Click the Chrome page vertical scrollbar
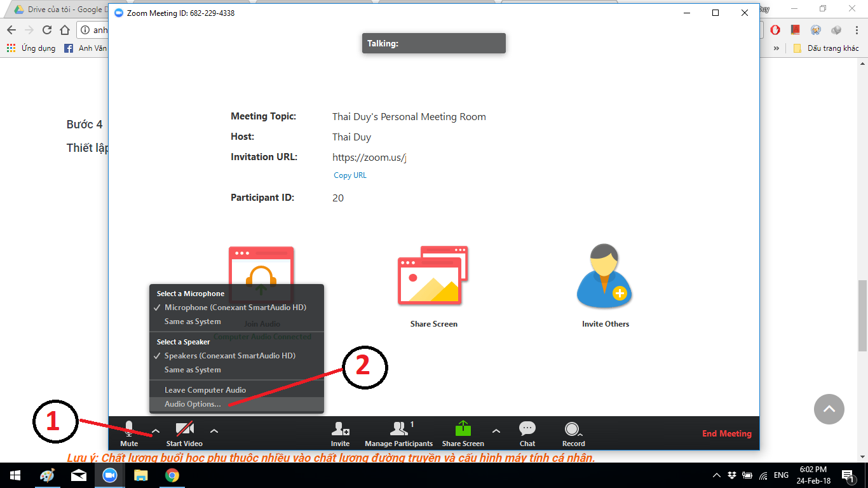Viewport: 868px width, 488px height. tap(862, 315)
